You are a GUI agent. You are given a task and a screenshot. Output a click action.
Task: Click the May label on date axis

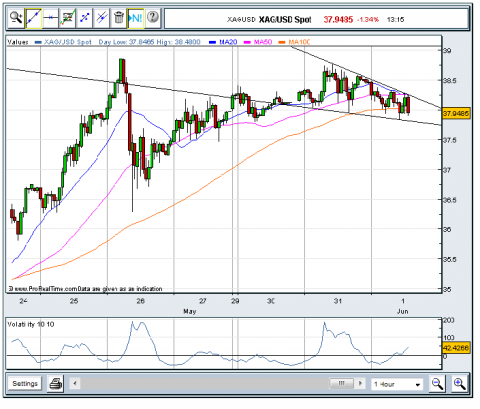point(190,311)
